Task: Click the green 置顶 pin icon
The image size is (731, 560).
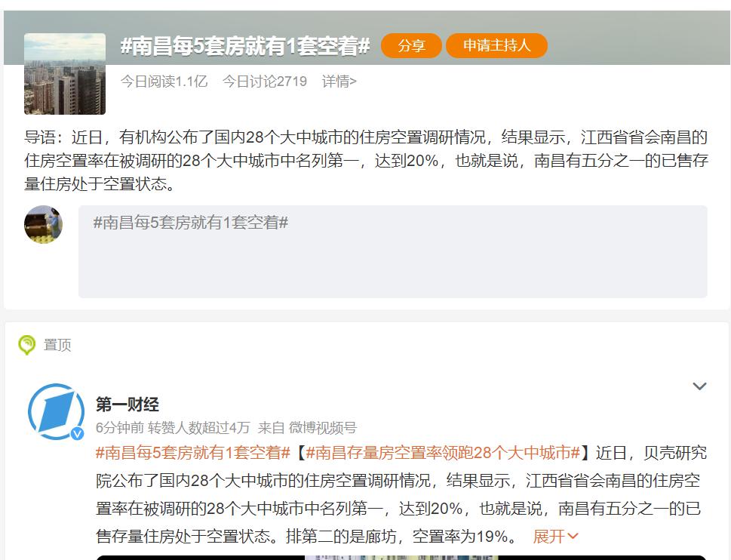Action: coord(26,345)
